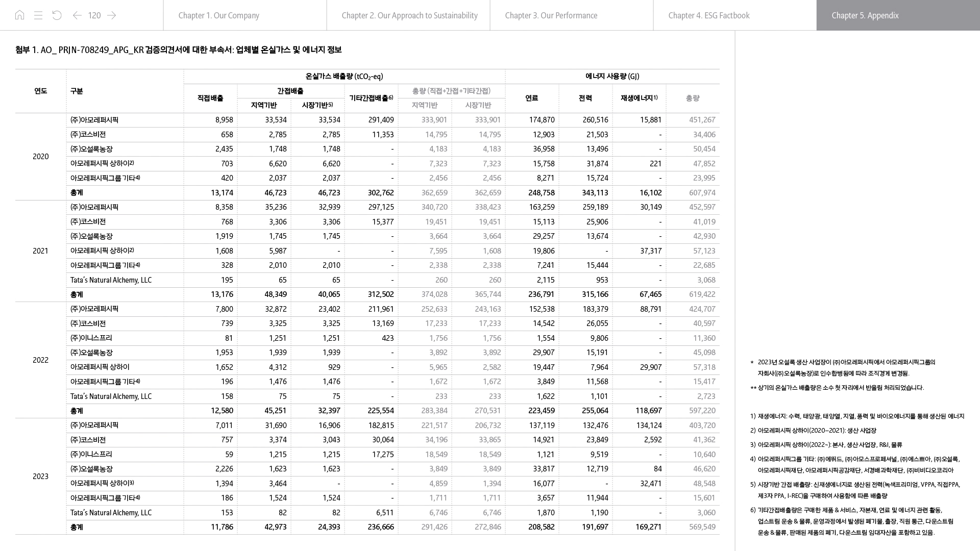Switch to Chapter 2. Our Approach to Sustainability
The height and width of the screenshot is (551, 980).
408,15
